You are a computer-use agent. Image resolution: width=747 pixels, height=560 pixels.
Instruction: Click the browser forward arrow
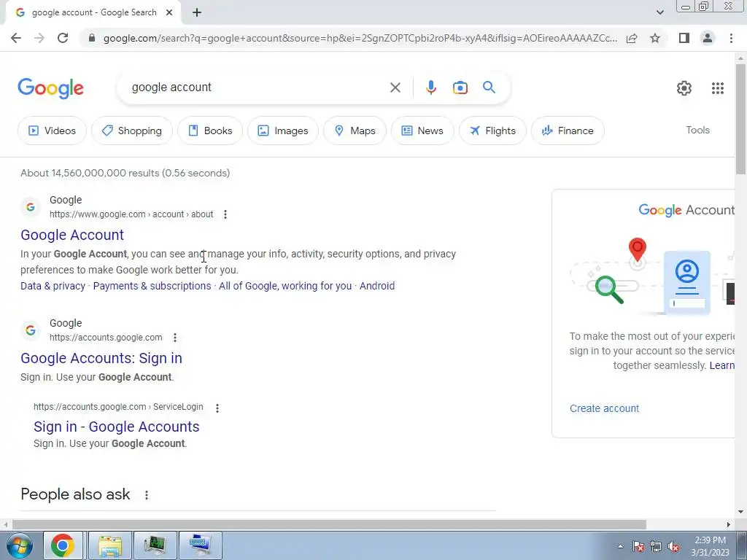(x=39, y=38)
